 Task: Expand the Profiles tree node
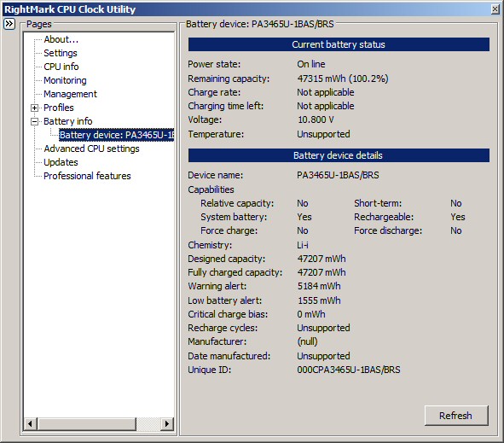[34, 108]
